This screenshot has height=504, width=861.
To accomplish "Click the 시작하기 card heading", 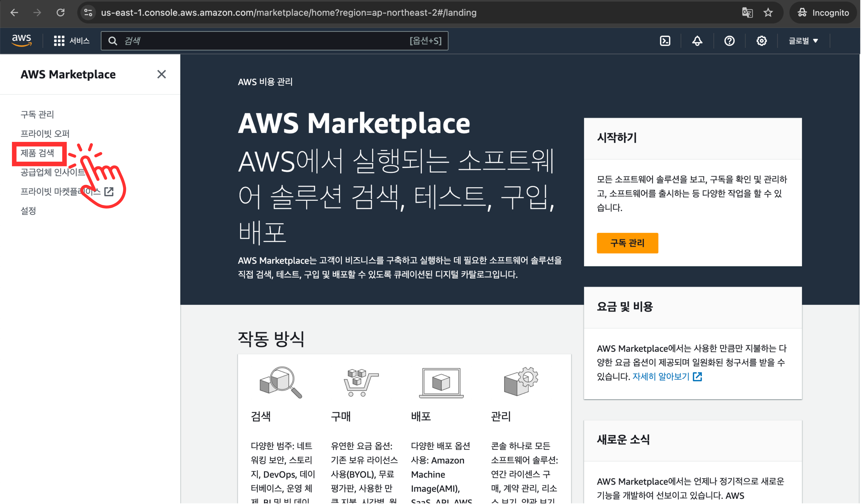I will [617, 138].
